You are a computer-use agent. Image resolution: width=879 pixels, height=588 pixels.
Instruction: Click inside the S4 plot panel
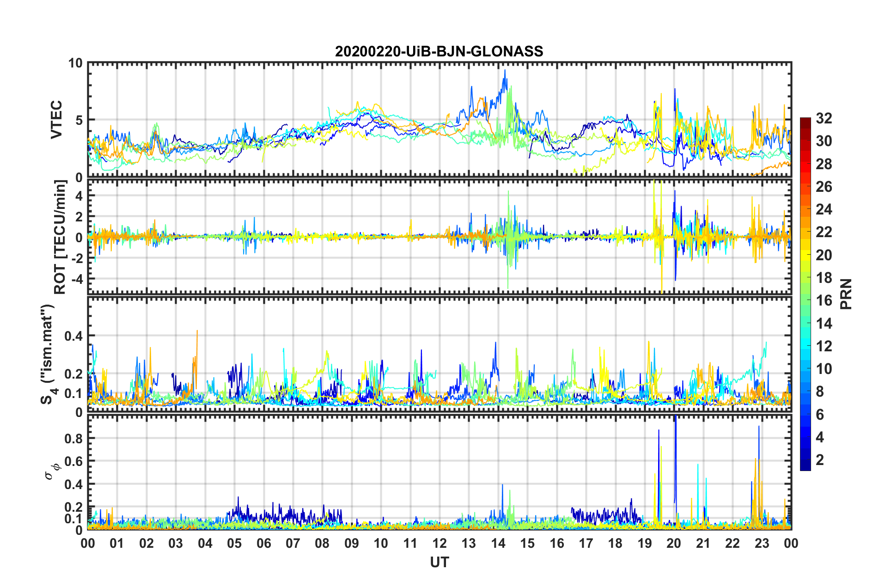coord(439,354)
